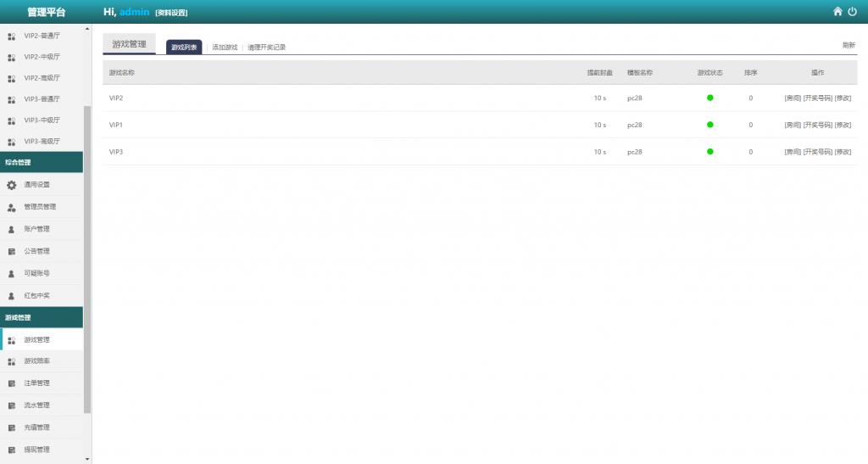Collapse the 综合管理 sidebar section
This screenshot has width=868, height=464.
(x=42, y=162)
